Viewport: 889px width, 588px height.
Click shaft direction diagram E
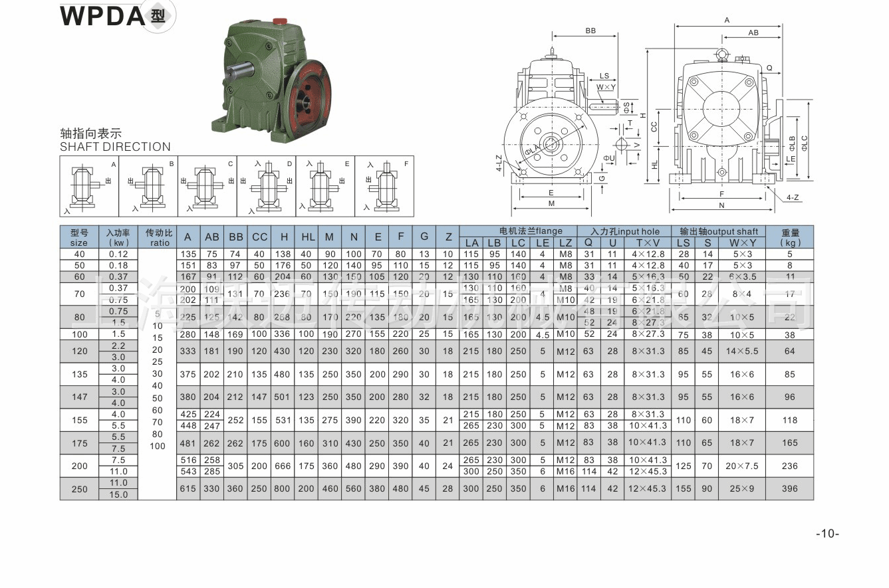pos(325,186)
